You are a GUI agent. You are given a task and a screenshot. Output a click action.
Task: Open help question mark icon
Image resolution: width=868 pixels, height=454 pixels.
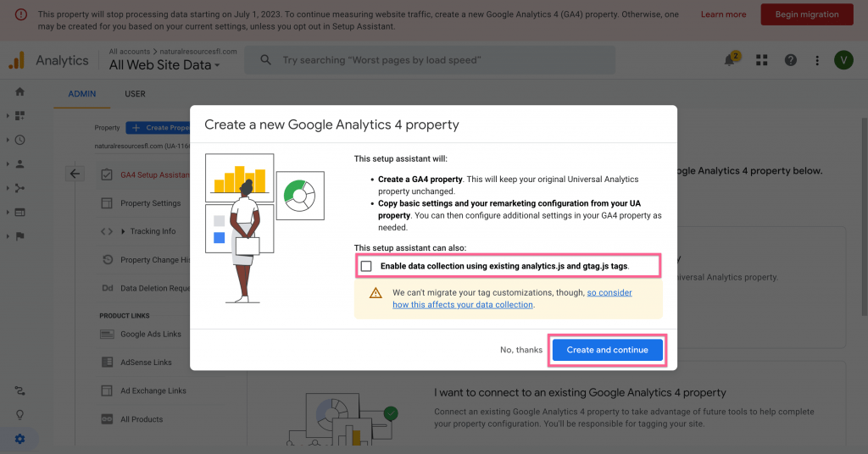(791, 60)
